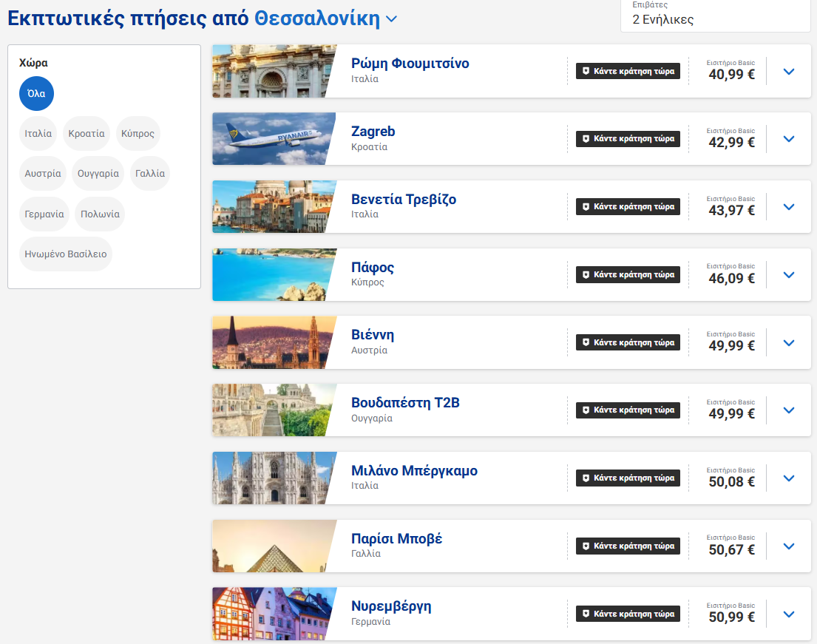Select the Όλα country filter
817x644 pixels.
pos(36,93)
